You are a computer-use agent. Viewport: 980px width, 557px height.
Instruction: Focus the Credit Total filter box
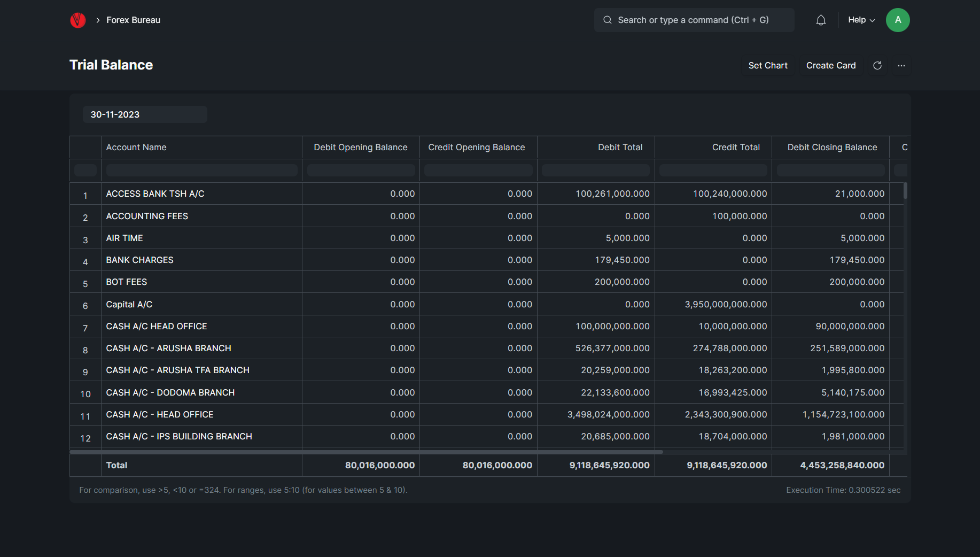coord(713,170)
